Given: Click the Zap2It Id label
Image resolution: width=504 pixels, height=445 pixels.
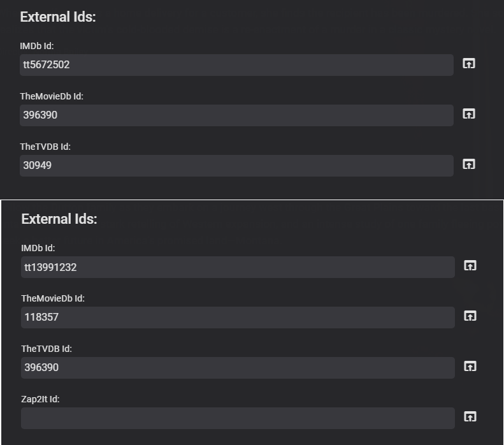Looking at the screenshot, I should point(40,399).
